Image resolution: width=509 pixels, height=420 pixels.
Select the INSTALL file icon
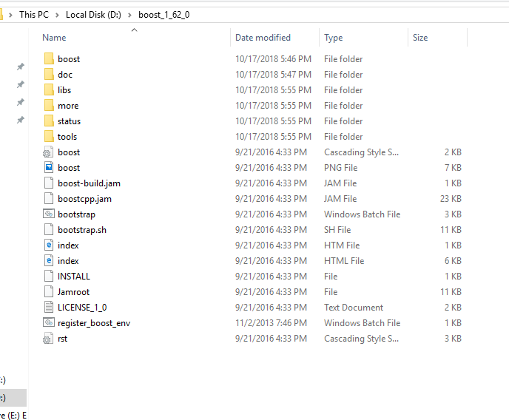(48, 277)
